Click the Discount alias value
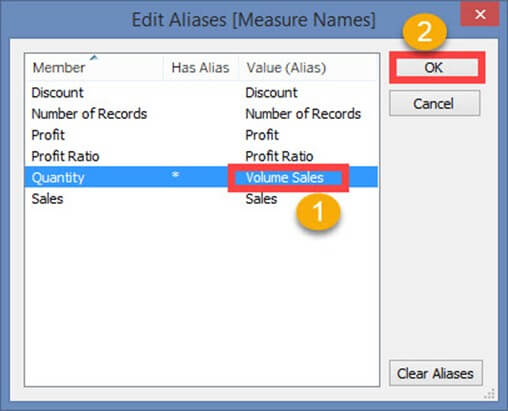Screen dimensions: 508x411 (271, 93)
